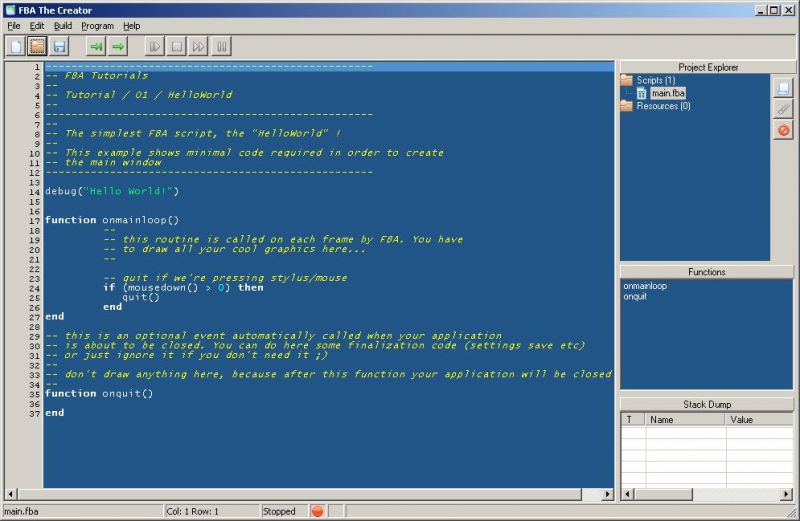Click the add script icon in Project Explorer
The width and height of the screenshot is (800, 521).
783,88
